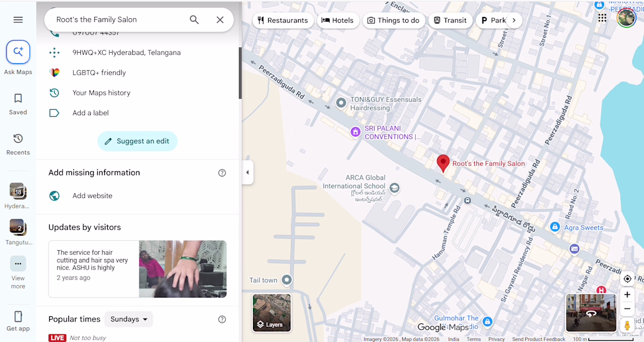Click the purple marker near Agra Sweets
The image size is (644, 342).
(574, 248)
